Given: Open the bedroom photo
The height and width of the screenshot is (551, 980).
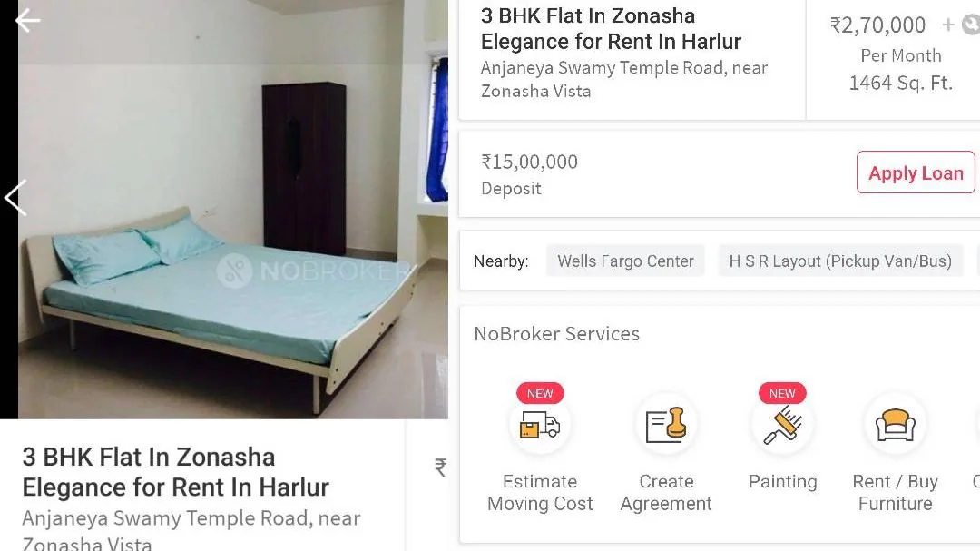Looking at the screenshot, I should pos(232,210).
